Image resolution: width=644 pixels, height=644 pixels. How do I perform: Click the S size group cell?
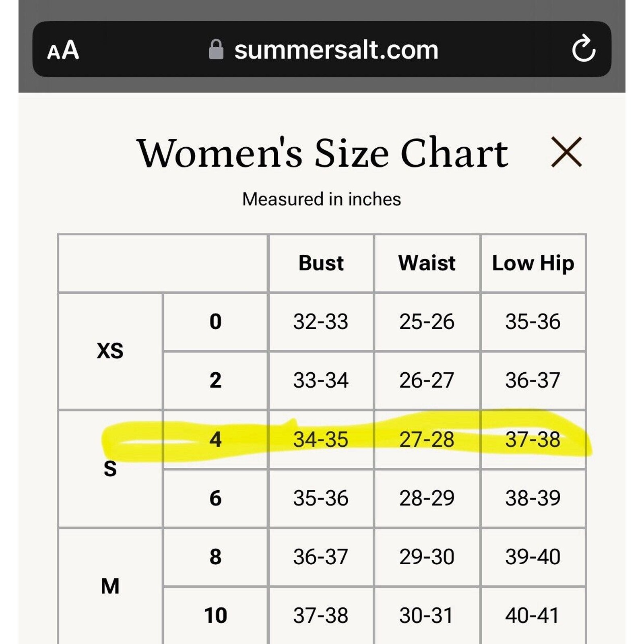pos(110,469)
